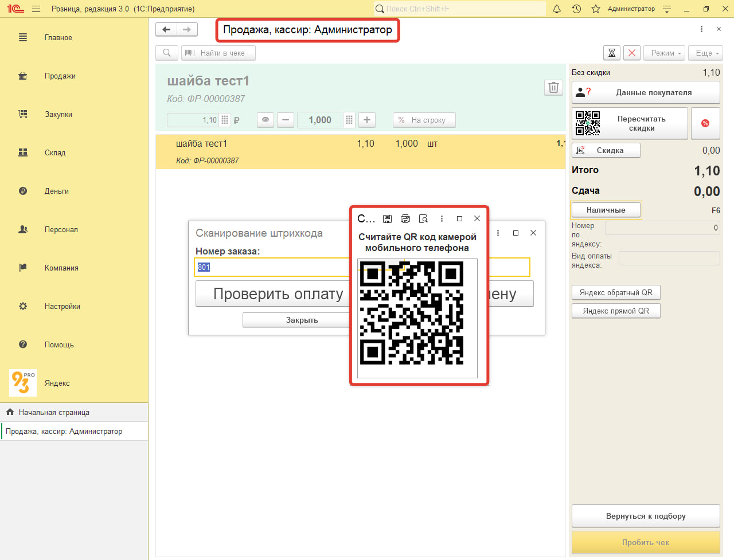The height and width of the screenshot is (560, 734).
Task: Click Яндекс обратный QR button
Action: (x=616, y=292)
